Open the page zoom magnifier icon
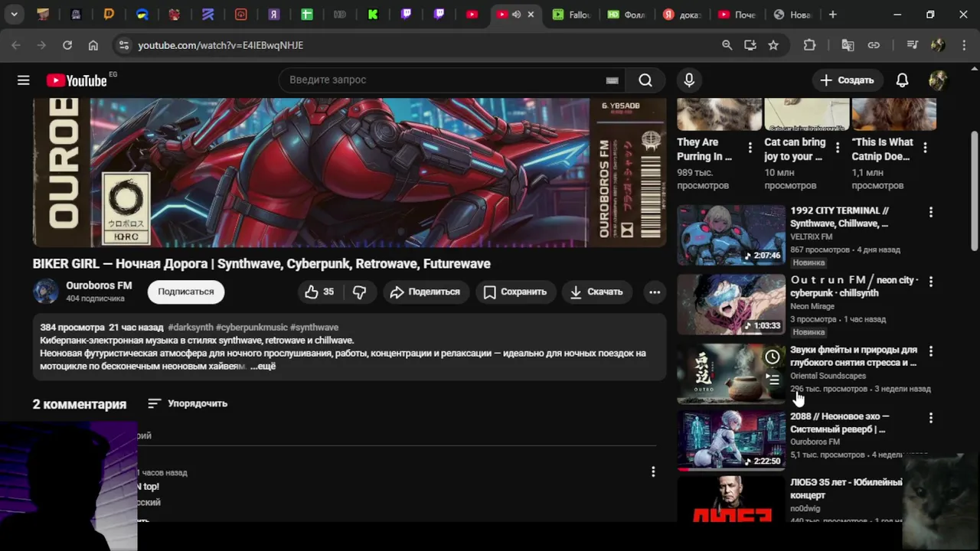This screenshot has width=980, height=551. tap(727, 45)
